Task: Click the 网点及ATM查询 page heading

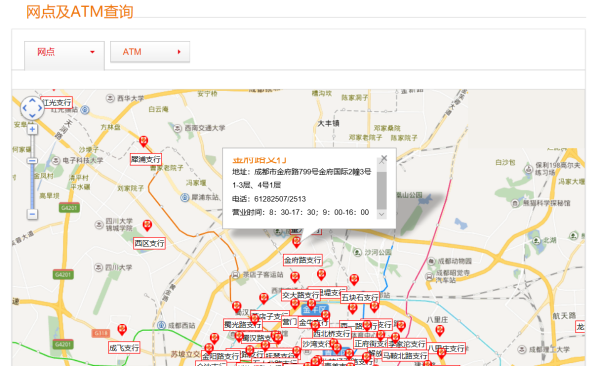Action: tap(80, 12)
